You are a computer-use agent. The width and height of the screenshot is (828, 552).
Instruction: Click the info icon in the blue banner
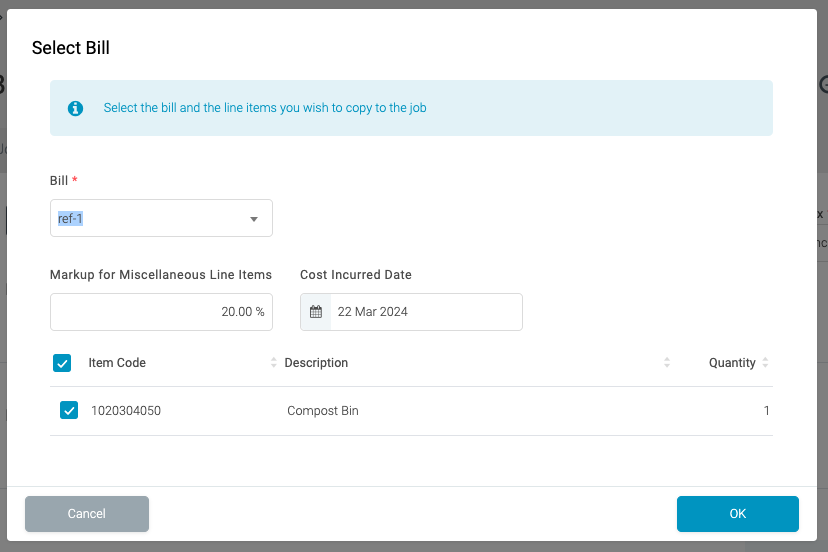[x=75, y=108]
